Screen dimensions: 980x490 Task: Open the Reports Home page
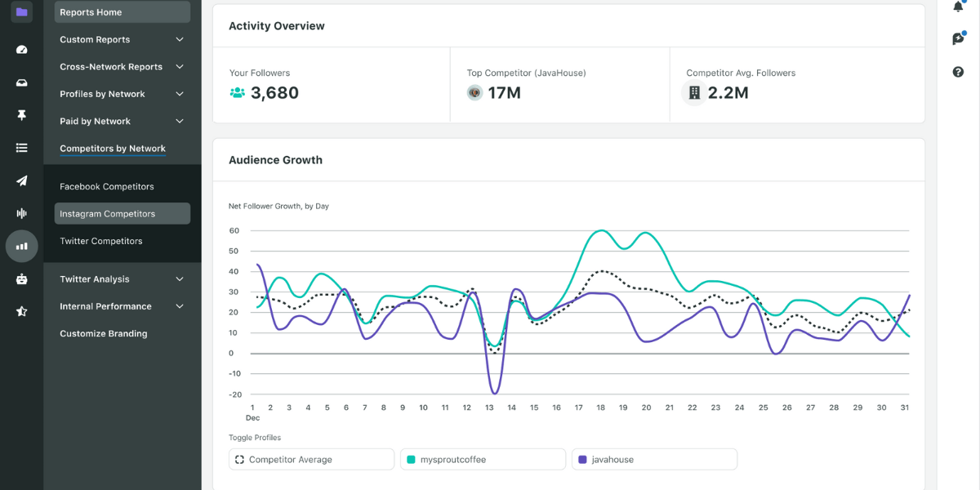coord(122,11)
